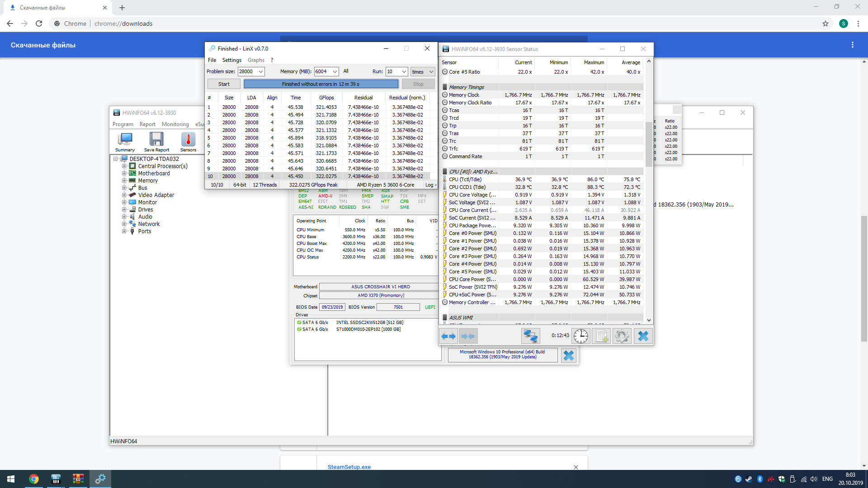
Task: Click the Save Report floppy icon
Action: point(156,142)
